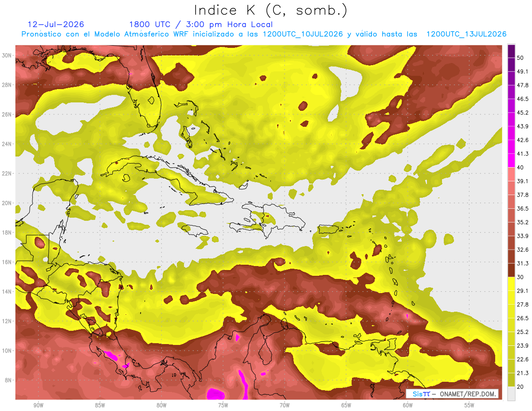Screen dimensions: 532x411
Task: Click the "80W" longitude label
Action: tap(161, 405)
